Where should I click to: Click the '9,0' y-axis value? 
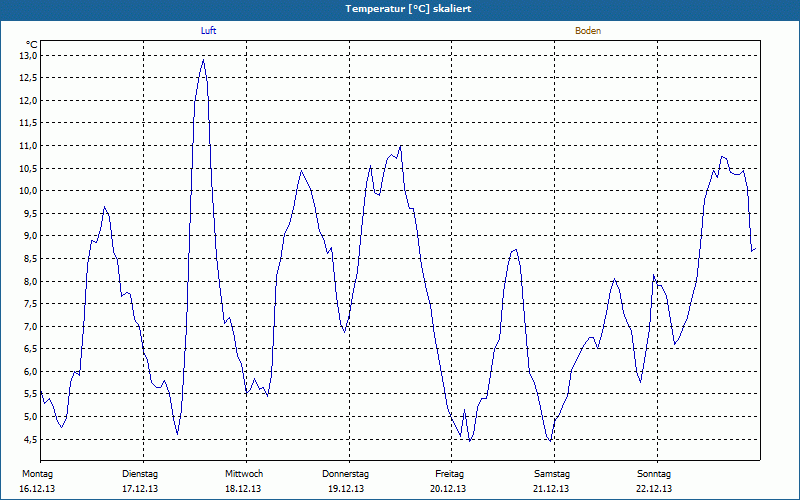31,236
